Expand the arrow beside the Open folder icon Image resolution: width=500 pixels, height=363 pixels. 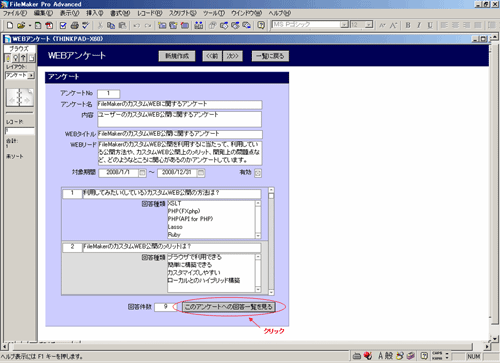pyautogui.click(x=29, y=25)
